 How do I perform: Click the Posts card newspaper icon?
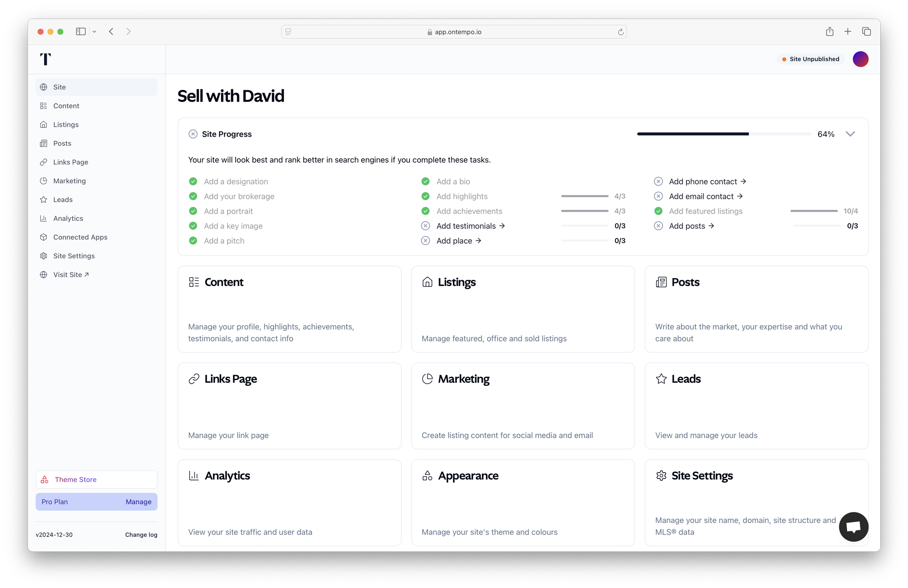tap(661, 282)
